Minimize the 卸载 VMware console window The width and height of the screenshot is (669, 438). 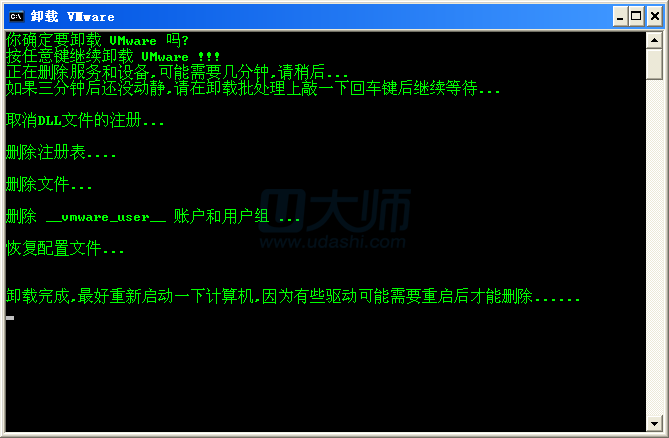pyautogui.click(x=620, y=17)
